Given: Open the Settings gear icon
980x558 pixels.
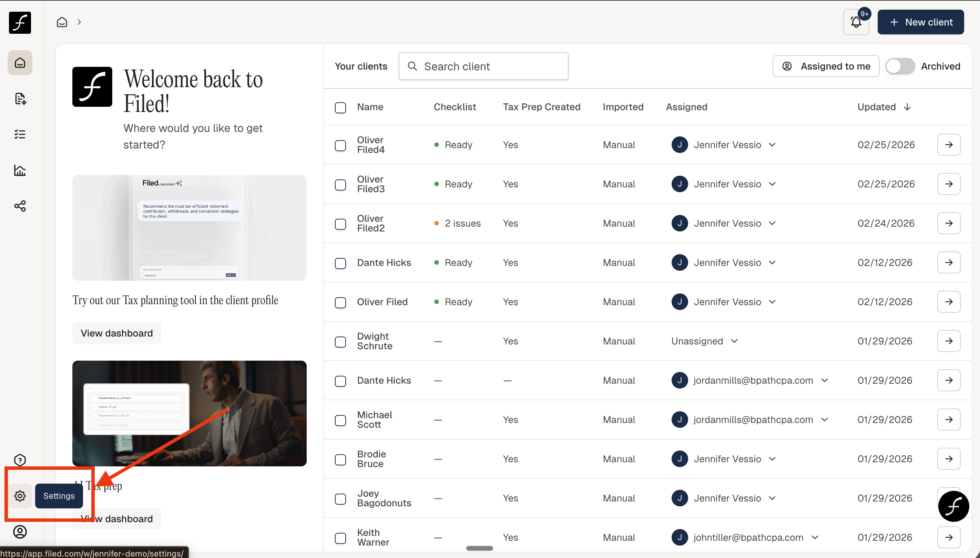Looking at the screenshot, I should click(20, 496).
